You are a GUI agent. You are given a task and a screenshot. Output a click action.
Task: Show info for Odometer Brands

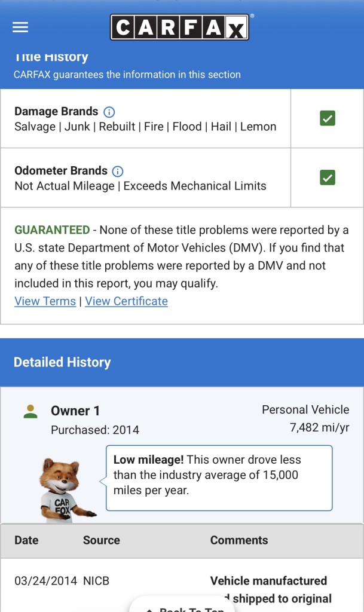118,172
